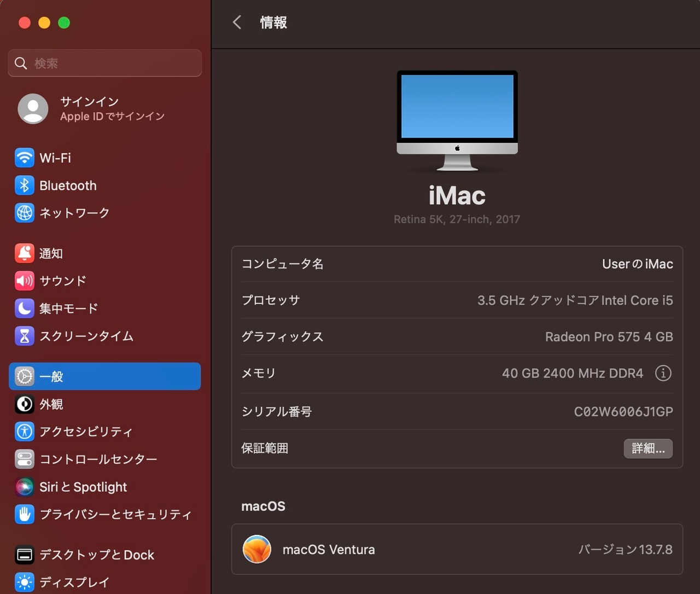
Task: Click the メモリ row label
Action: click(x=259, y=374)
